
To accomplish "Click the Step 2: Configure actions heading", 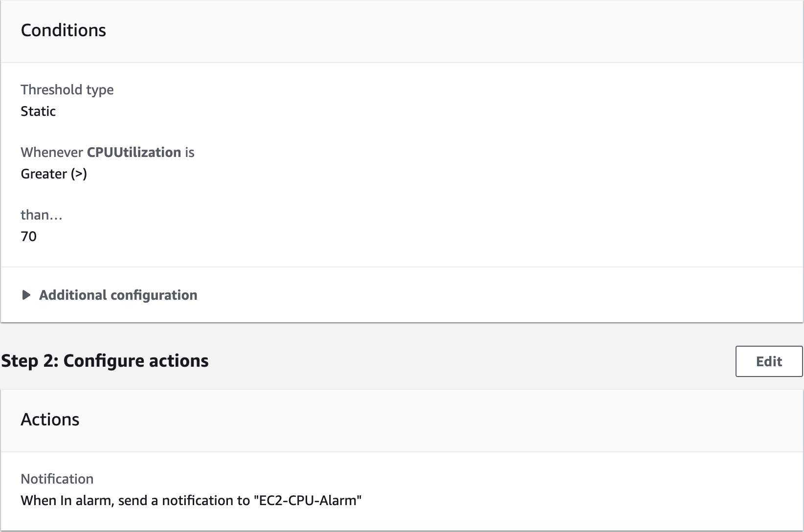I will pos(105,361).
